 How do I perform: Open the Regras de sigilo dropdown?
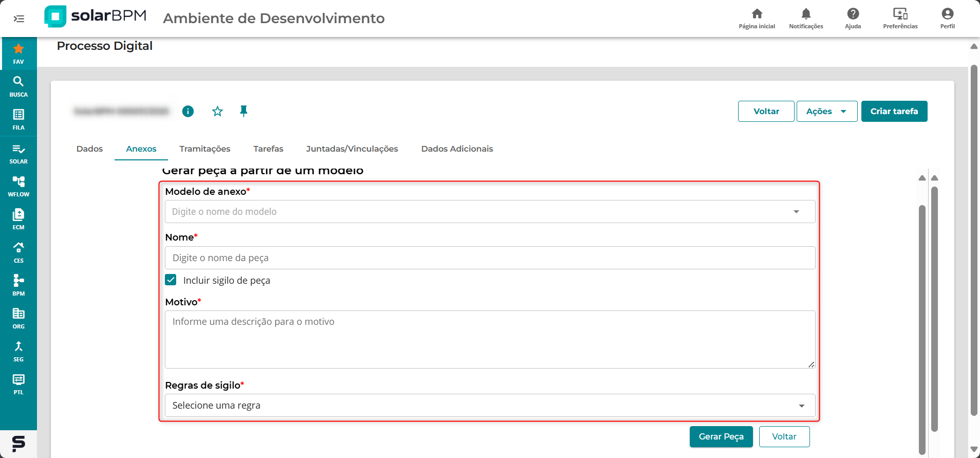(x=801, y=406)
